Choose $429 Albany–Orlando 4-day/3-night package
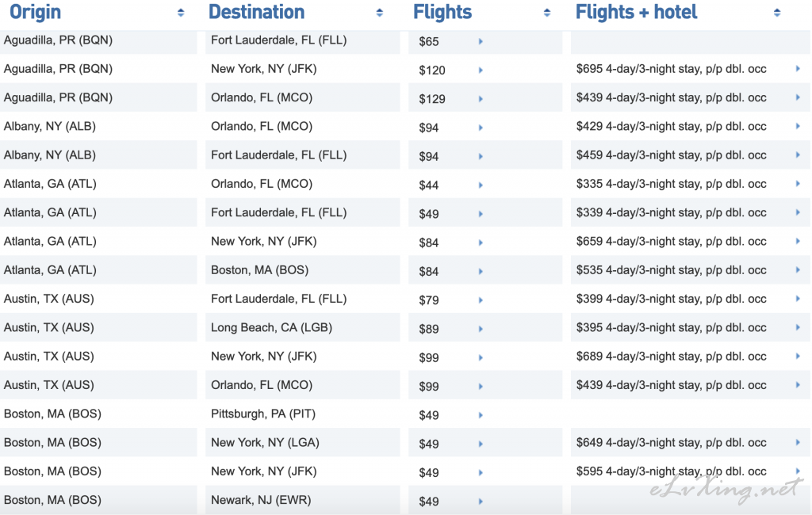 (x=671, y=126)
